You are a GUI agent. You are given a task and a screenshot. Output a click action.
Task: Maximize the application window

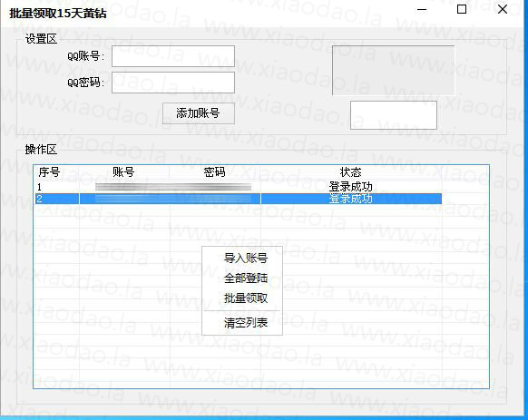point(462,9)
